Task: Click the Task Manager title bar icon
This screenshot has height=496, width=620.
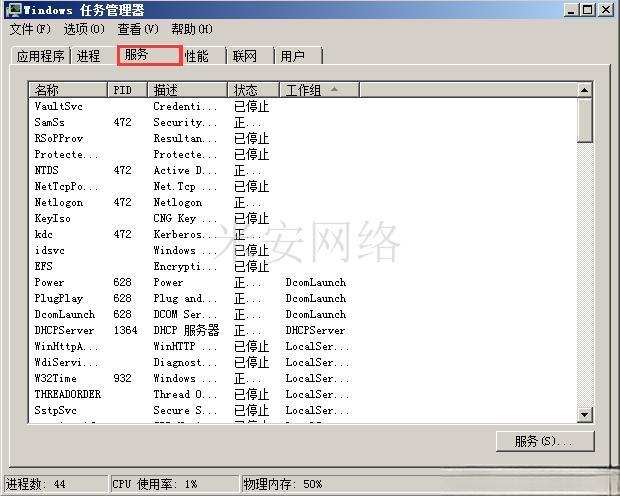Action: (x=15, y=9)
